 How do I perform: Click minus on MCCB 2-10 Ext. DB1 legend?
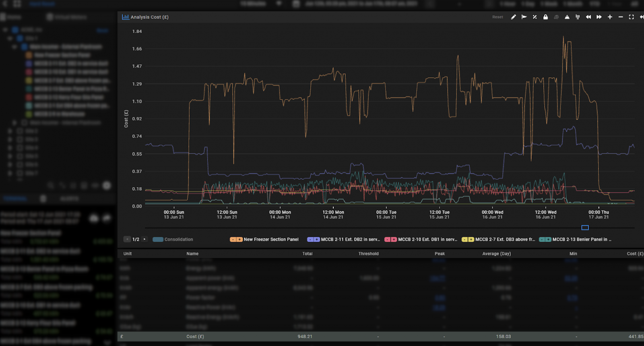coord(388,239)
